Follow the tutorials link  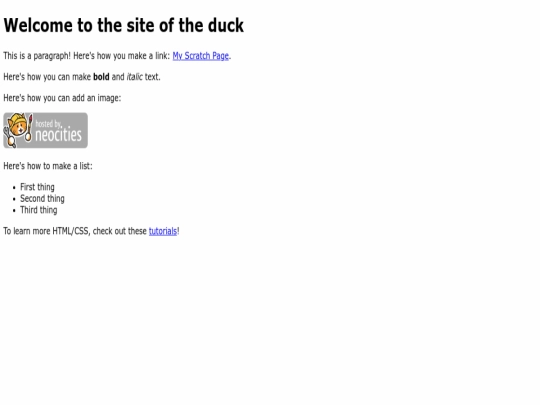163,231
